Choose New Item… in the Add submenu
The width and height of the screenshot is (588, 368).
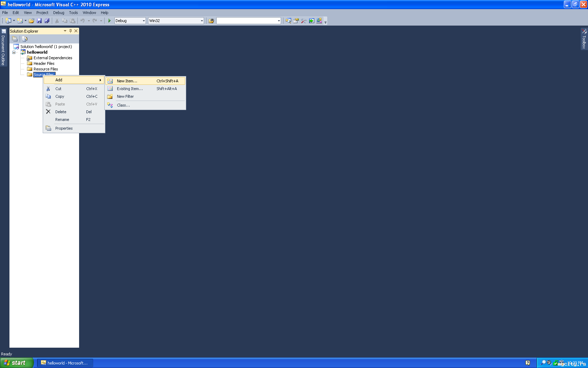[x=145, y=81]
